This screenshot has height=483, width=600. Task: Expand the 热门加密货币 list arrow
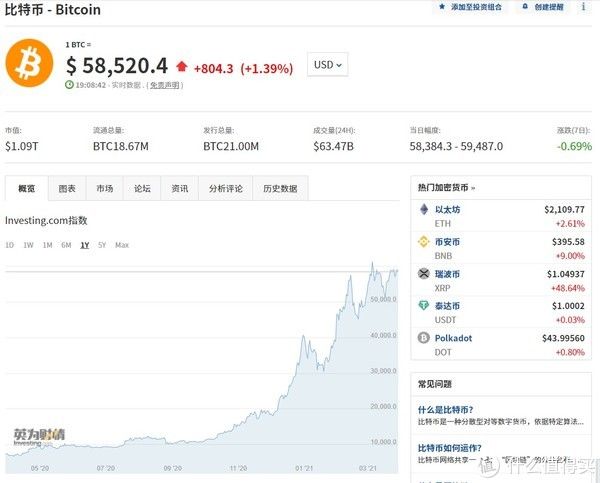(473, 188)
